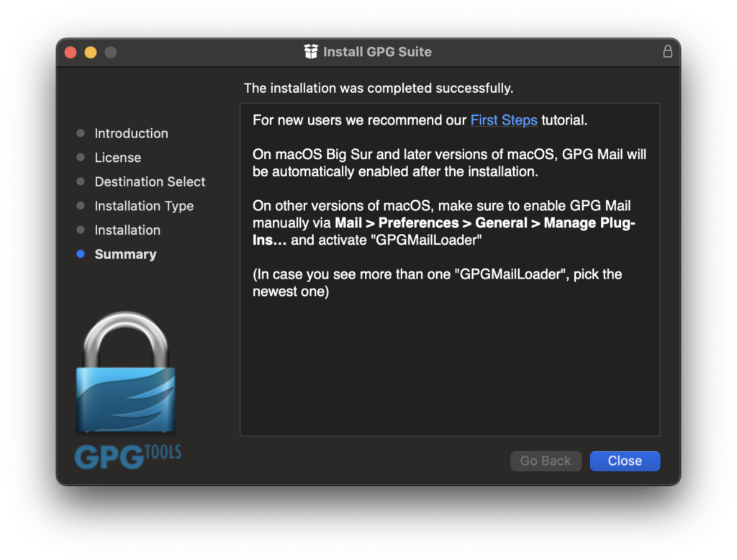Select the Installation step in the sidebar
The image size is (737, 560).
pyautogui.click(x=127, y=230)
